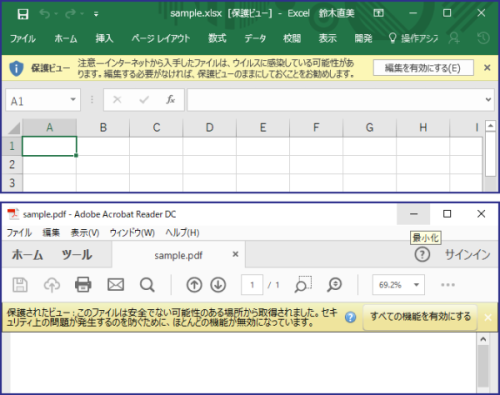
Task: Switch to Acrobat ホーム tab
Action: pyautogui.click(x=28, y=255)
